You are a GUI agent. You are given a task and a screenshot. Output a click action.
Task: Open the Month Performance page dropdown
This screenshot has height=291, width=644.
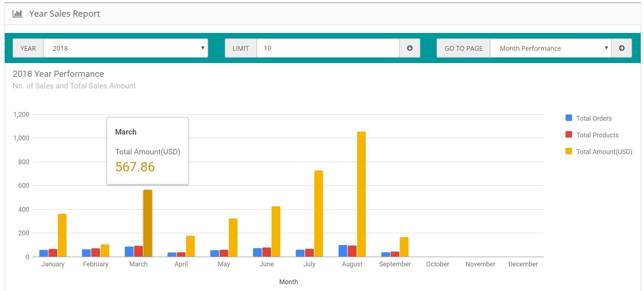click(x=551, y=48)
